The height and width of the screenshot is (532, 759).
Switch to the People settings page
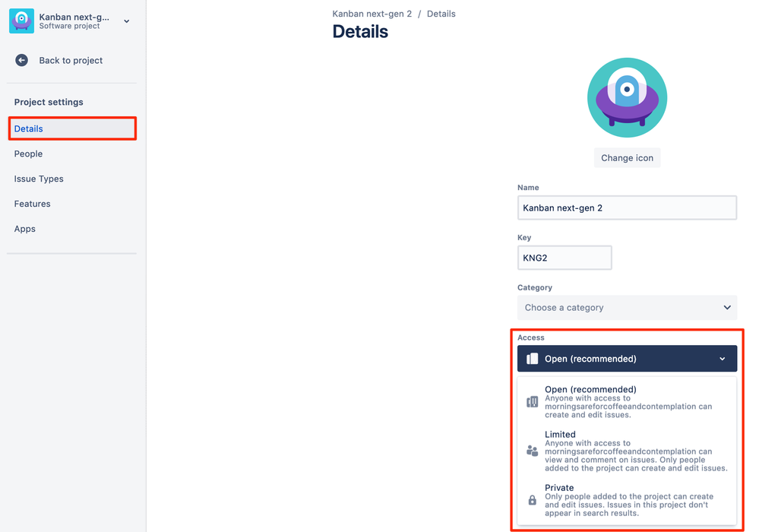pos(28,154)
